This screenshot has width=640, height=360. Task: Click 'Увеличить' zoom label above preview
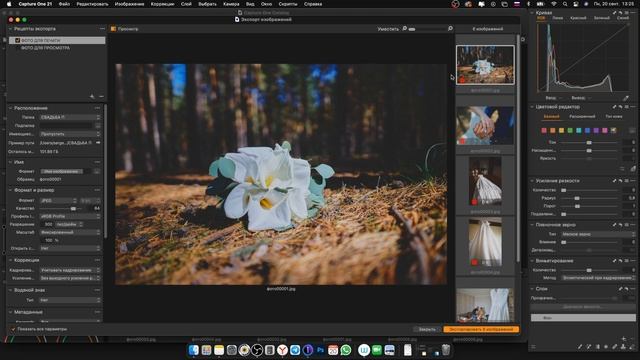click(388, 29)
